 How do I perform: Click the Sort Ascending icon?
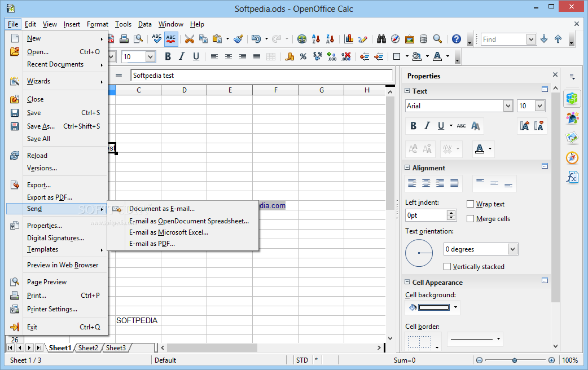(316, 38)
